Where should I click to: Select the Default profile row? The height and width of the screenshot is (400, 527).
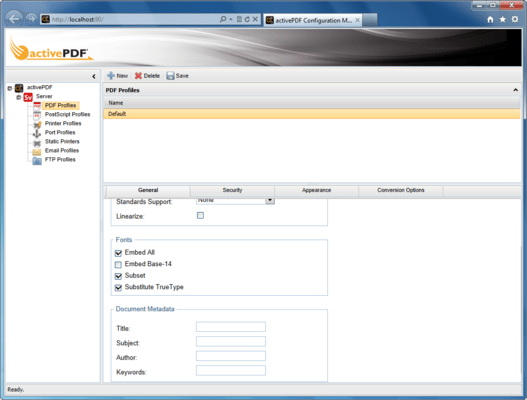coord(312,114)
